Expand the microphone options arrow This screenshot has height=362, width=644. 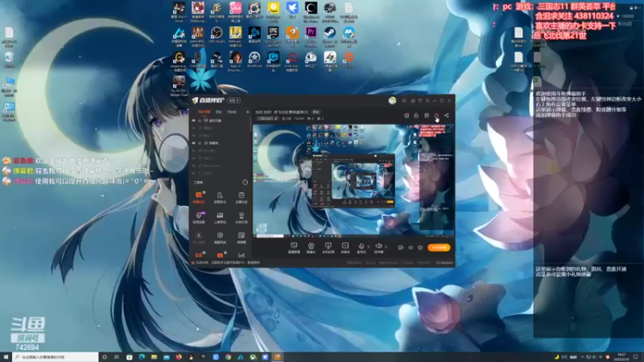coord(369,247)
